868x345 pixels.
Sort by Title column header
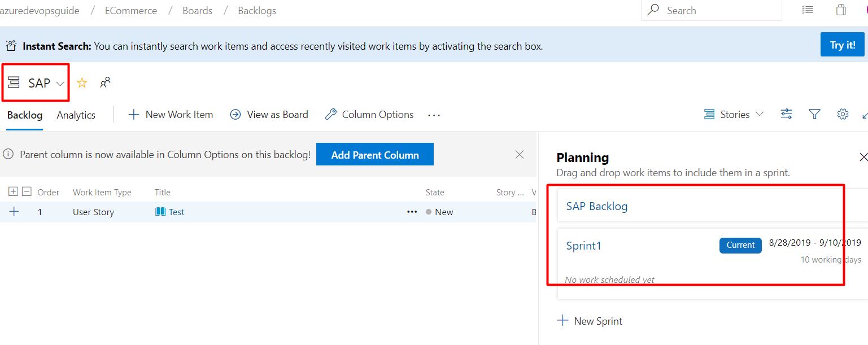(163, 193)
